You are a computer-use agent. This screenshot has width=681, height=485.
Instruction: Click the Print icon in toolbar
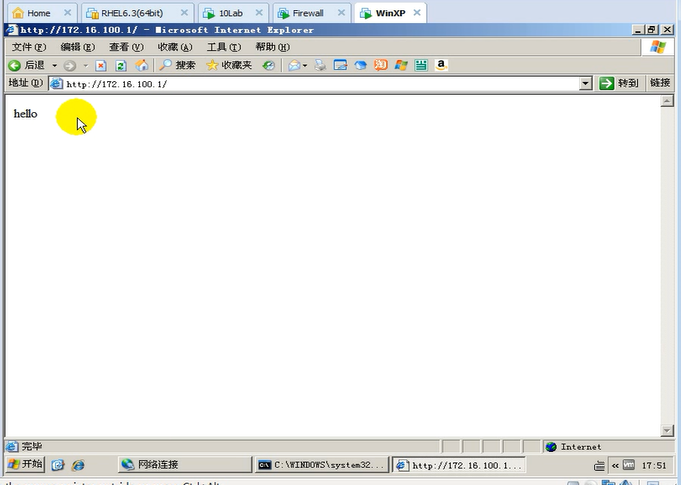[321, 65]
